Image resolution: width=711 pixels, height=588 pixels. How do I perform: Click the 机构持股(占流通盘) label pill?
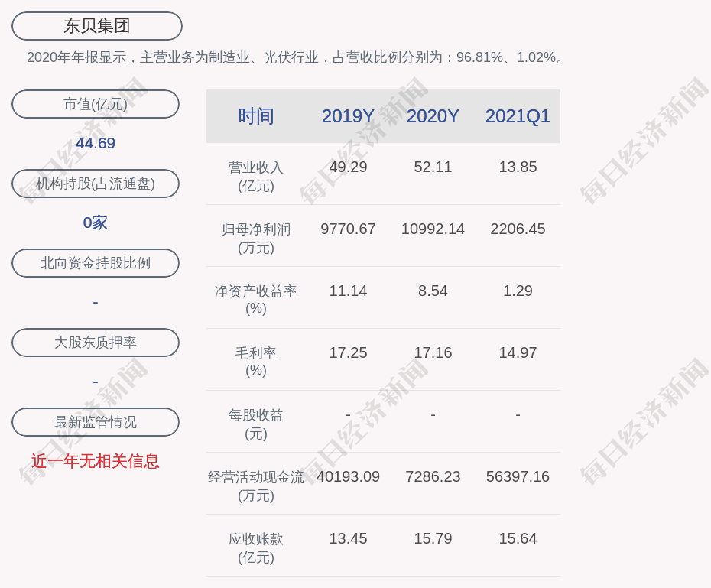(x=96, y=184)
